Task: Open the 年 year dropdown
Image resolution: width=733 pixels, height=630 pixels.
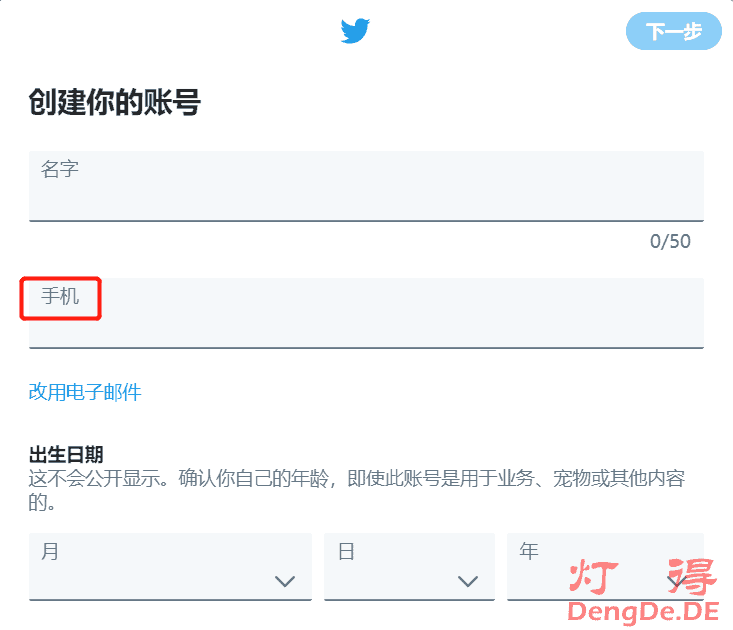Action: [605, 566]
